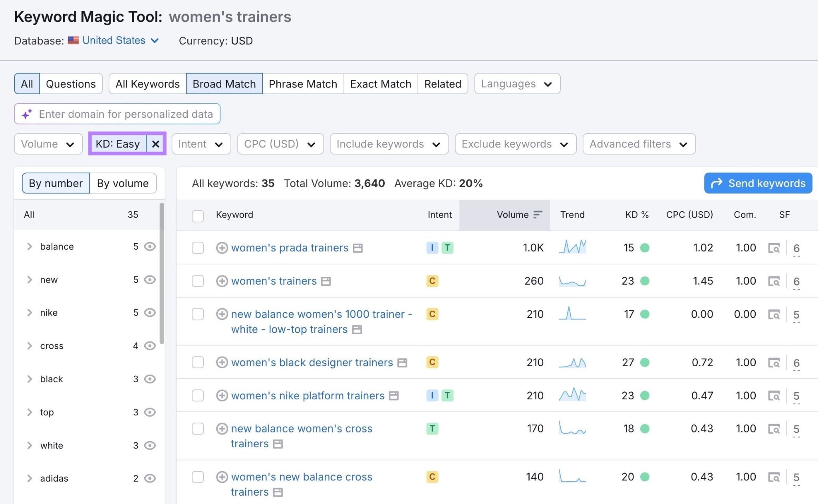Add women's nike platform trainers plus icon

point(222,396)
